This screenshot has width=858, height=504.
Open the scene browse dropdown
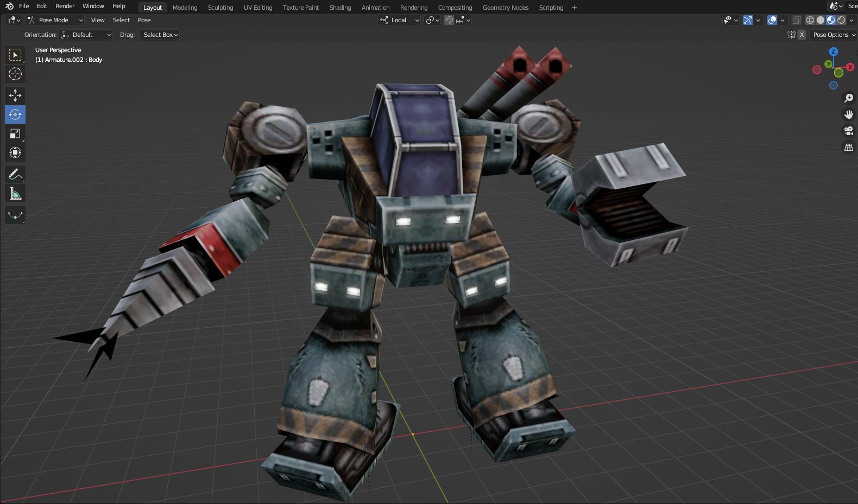click(x=836, y=6)
